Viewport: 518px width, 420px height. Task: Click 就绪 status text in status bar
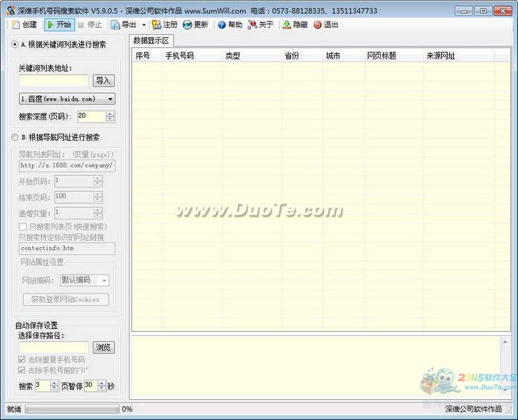(14, 409)
